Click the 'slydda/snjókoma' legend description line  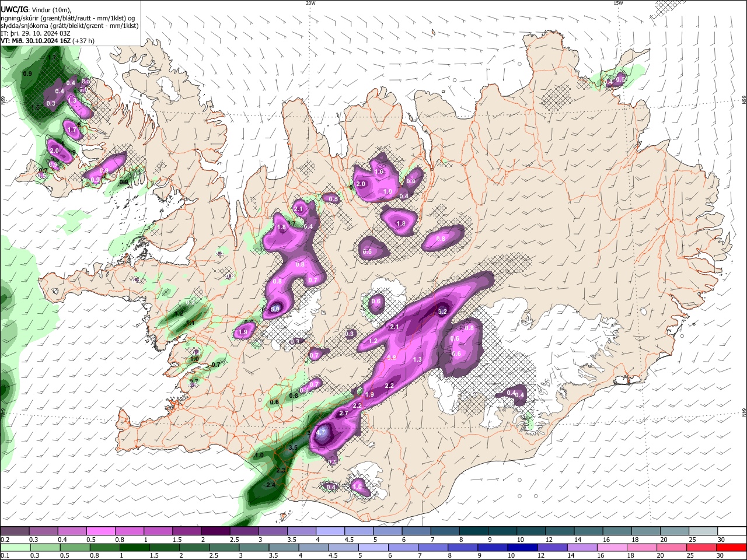pos(69,26)
